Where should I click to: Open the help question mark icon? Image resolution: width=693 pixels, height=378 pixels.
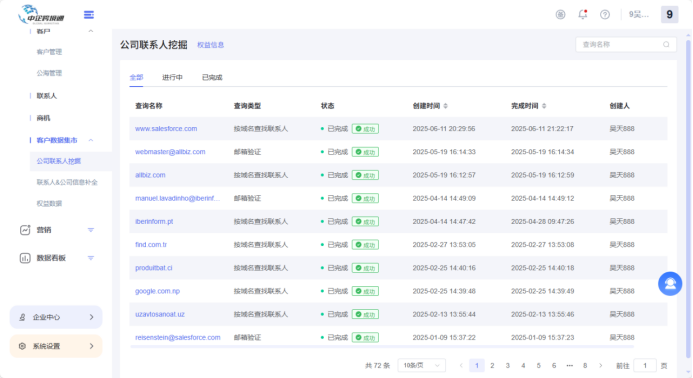click(605, 15)
